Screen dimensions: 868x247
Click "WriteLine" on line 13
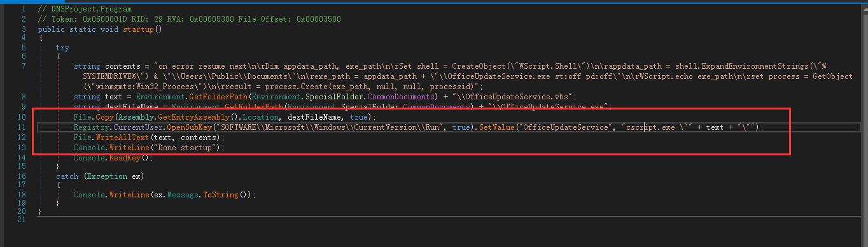coord(129,148)
